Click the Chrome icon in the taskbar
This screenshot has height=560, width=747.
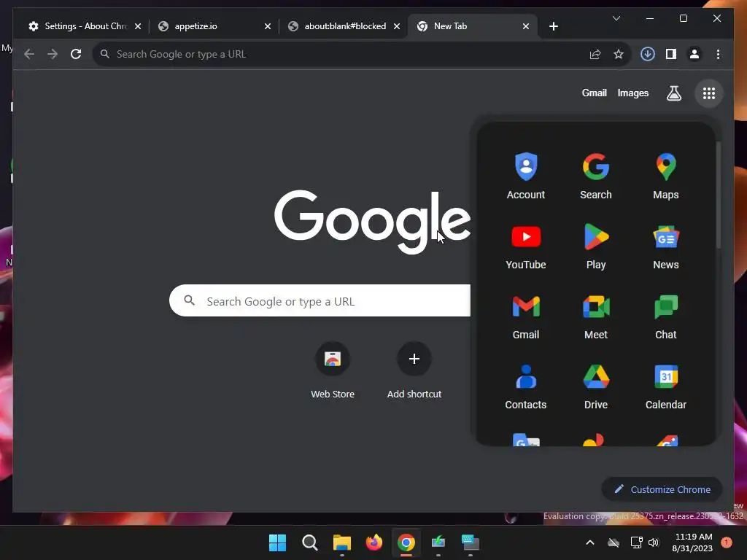pyautogui.click(x=406, y=542)
